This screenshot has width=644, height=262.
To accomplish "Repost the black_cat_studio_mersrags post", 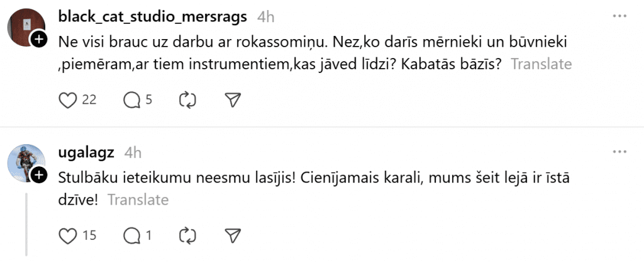I will 187,100.
